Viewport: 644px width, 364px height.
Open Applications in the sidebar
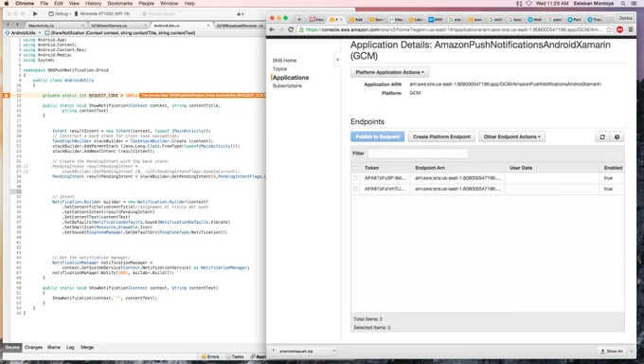(291, 78)
